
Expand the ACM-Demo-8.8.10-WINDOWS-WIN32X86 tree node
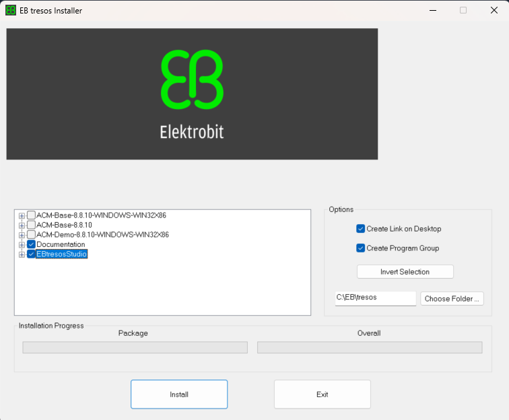22,235
